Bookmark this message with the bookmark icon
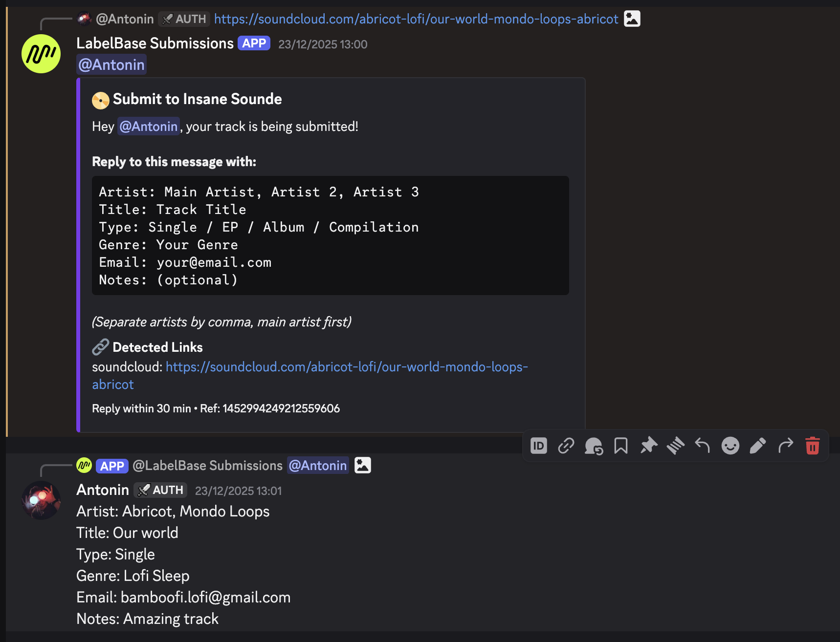The height and width of the screenshot is (642, 840). [x=621, y=446]
